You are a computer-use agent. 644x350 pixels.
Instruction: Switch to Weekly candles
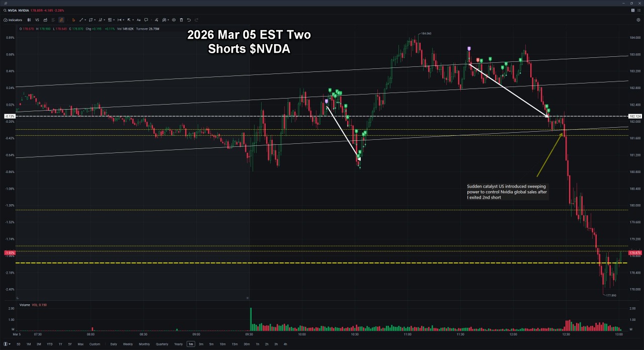(x=128, y=344)
